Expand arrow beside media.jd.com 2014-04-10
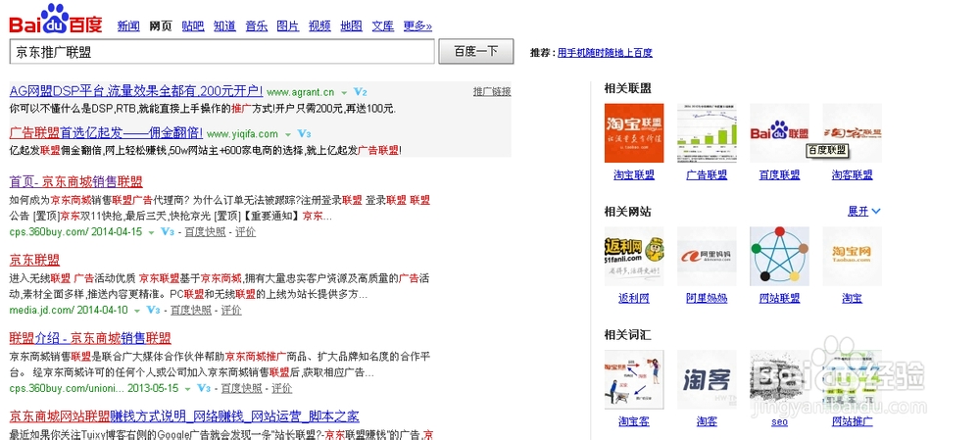 [137, 311]
